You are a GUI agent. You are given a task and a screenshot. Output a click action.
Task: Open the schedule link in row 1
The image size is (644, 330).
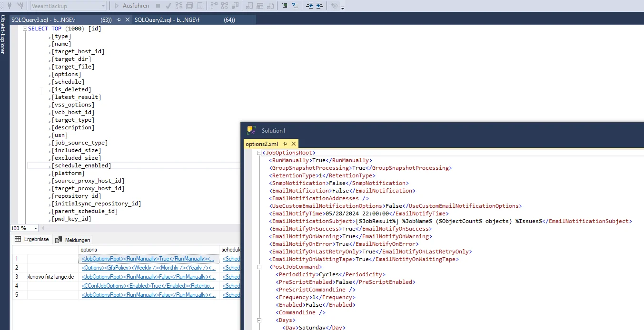231,259
